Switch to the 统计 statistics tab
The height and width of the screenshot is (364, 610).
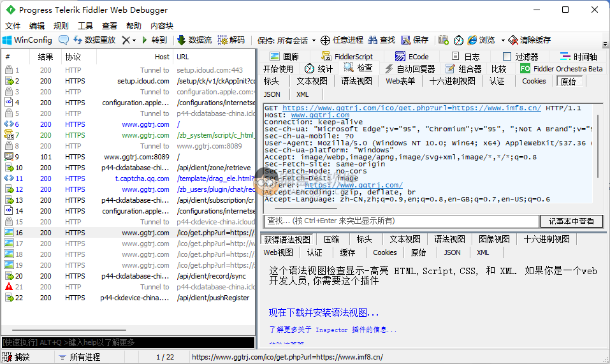click(319, 69)
